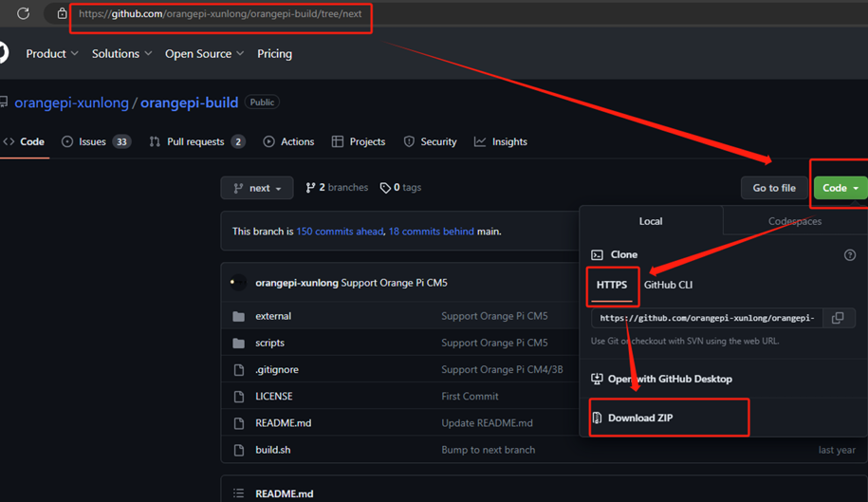Click the Update README.md commit message
Screen dimensions: 868x502
(488, 423)
